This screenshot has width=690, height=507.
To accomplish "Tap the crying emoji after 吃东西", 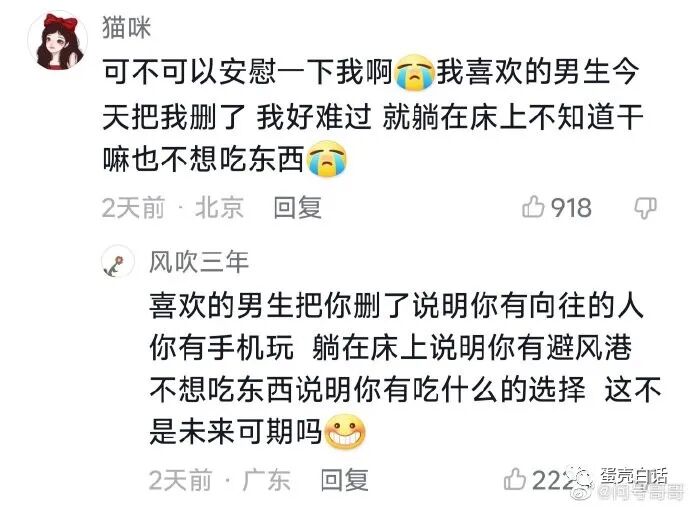I will point(326,159).
